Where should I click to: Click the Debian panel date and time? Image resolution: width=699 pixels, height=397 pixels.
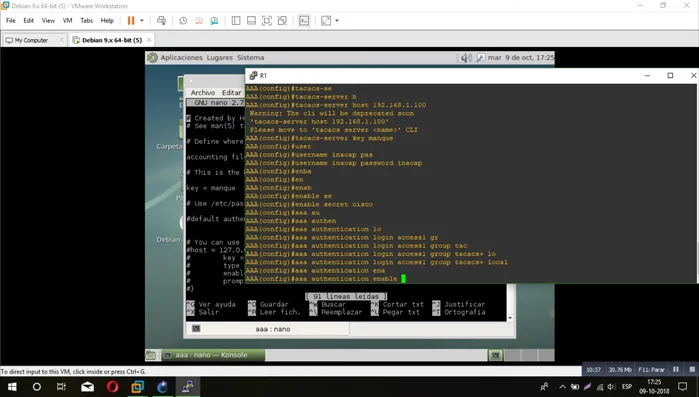point(521,57)
